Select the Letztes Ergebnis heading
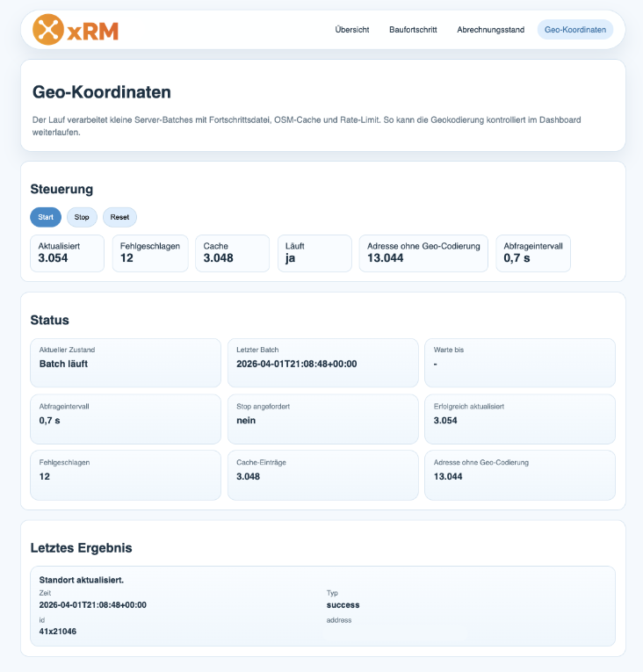The height and width of the screenshot is (672, 643). click(81, 548)
